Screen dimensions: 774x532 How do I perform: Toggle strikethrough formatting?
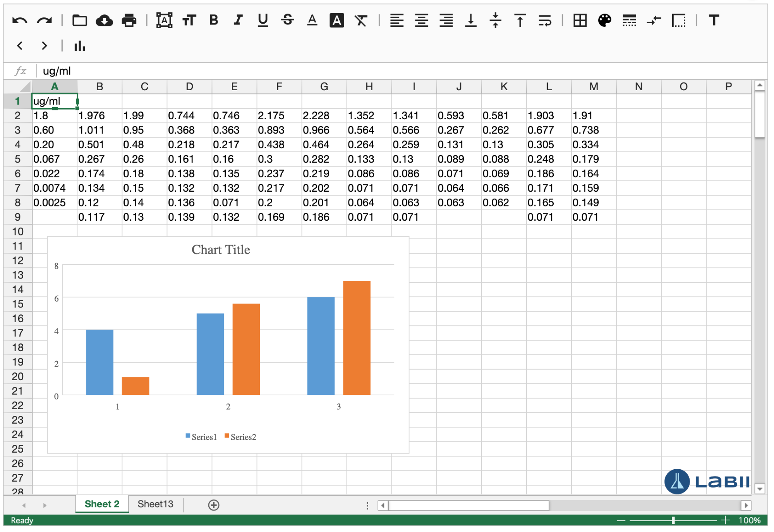pyautogui.click(x=287, y=20)
